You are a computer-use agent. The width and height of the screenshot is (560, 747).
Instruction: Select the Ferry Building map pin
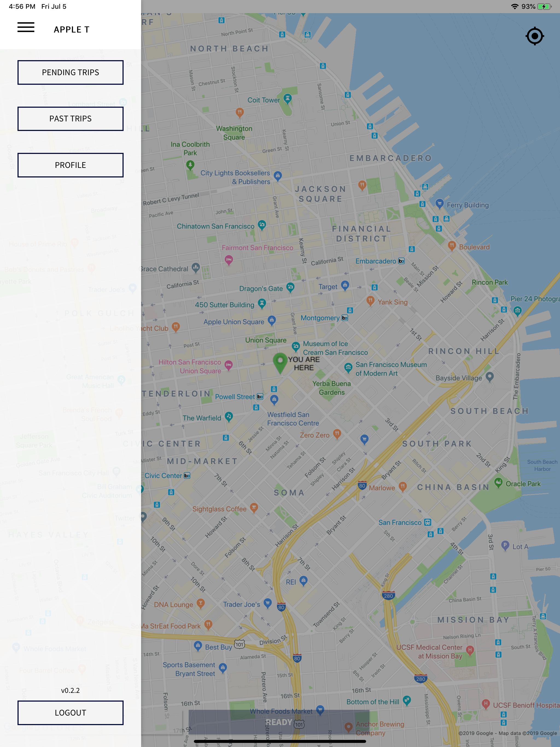tap(439, 204)
